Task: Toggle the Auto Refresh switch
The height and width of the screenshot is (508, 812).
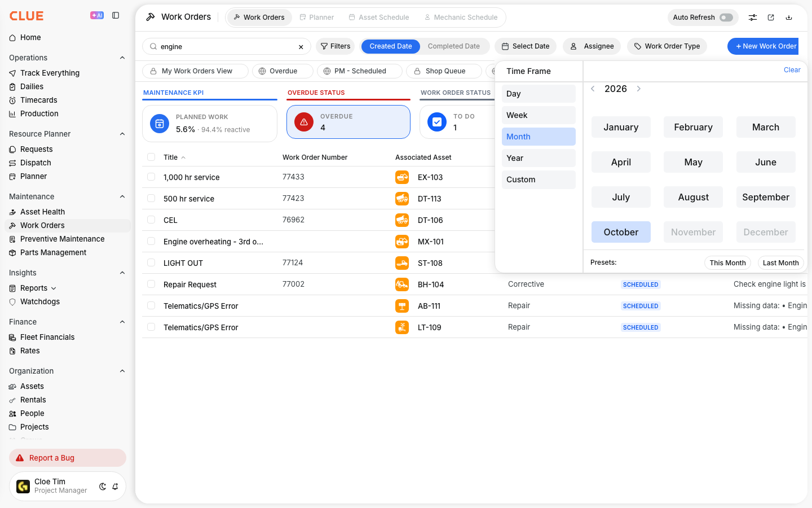Action: click(726, 17)
